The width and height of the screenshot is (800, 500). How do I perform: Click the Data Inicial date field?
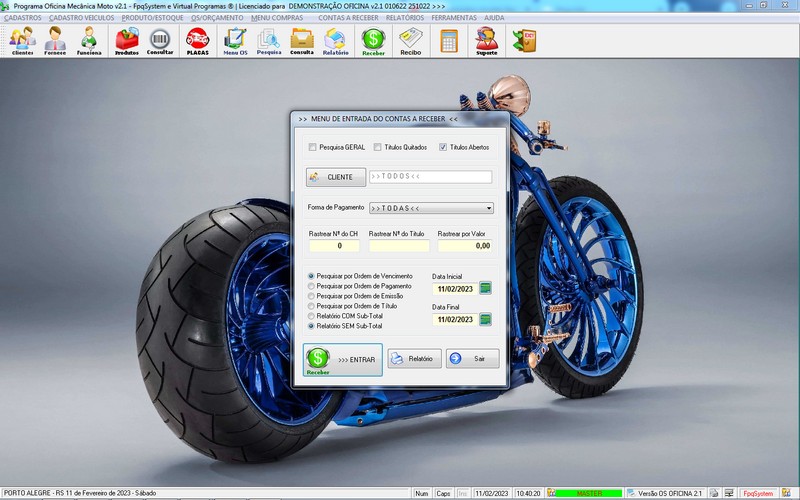pos(455,289)
